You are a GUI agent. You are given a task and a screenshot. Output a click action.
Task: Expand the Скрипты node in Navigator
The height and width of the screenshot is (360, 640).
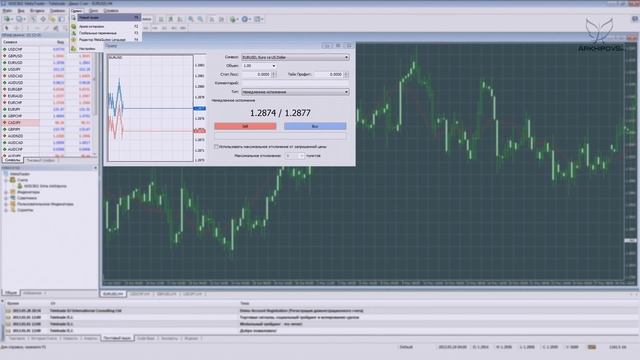pos(6,210)
